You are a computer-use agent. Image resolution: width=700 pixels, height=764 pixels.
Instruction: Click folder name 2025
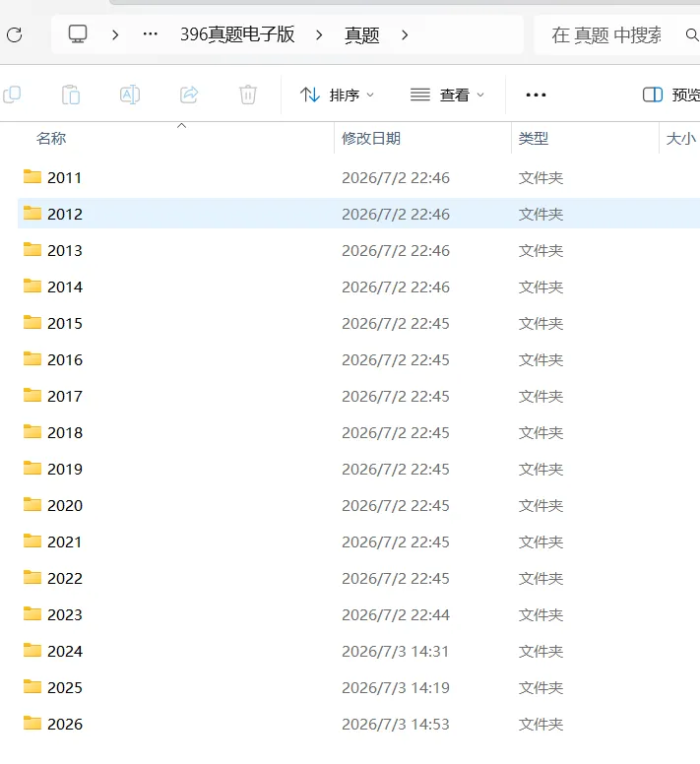(x=65, y=687)
